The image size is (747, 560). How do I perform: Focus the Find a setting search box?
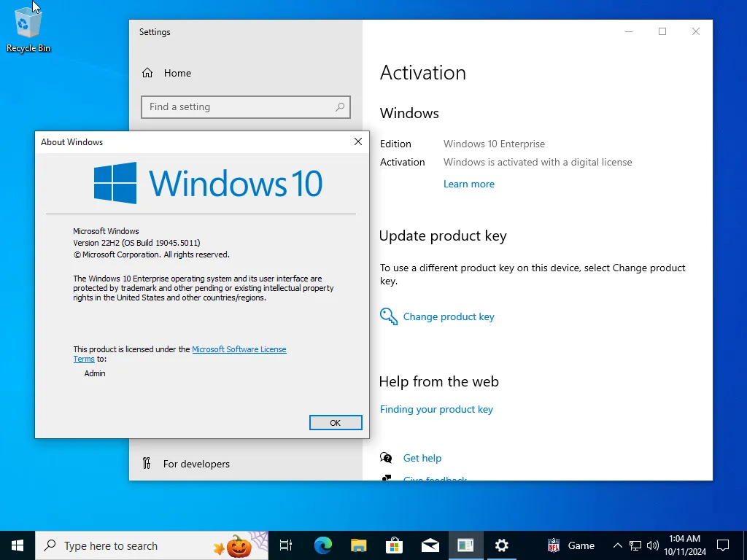pos(245,107)
